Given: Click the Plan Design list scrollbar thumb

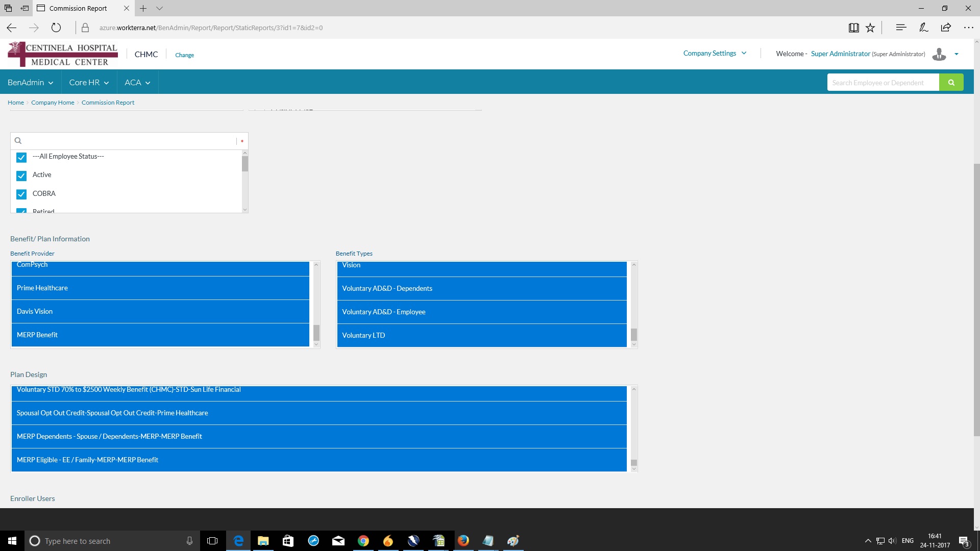Looking at the screenshot, I should point(634,463).
